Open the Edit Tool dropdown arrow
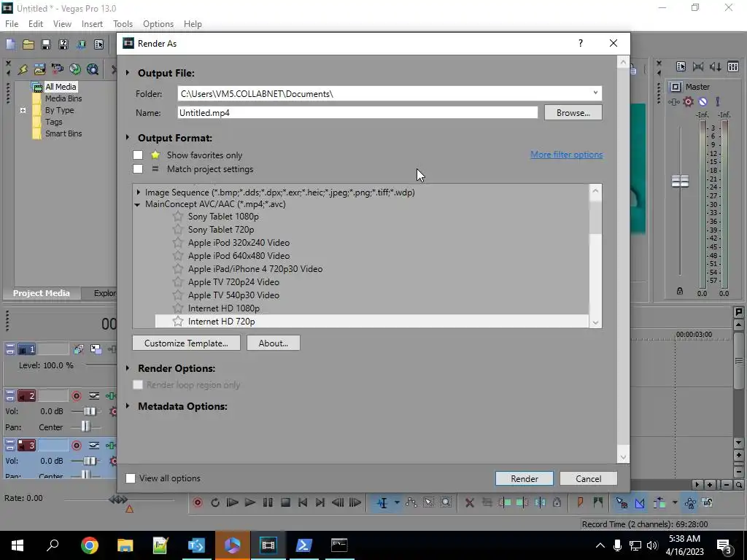 (397, 503)
